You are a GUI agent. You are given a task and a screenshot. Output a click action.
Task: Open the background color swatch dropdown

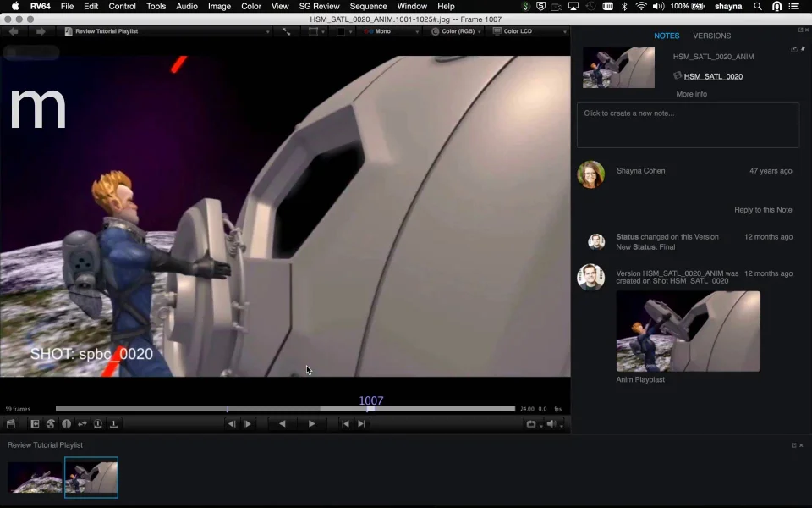344,31
